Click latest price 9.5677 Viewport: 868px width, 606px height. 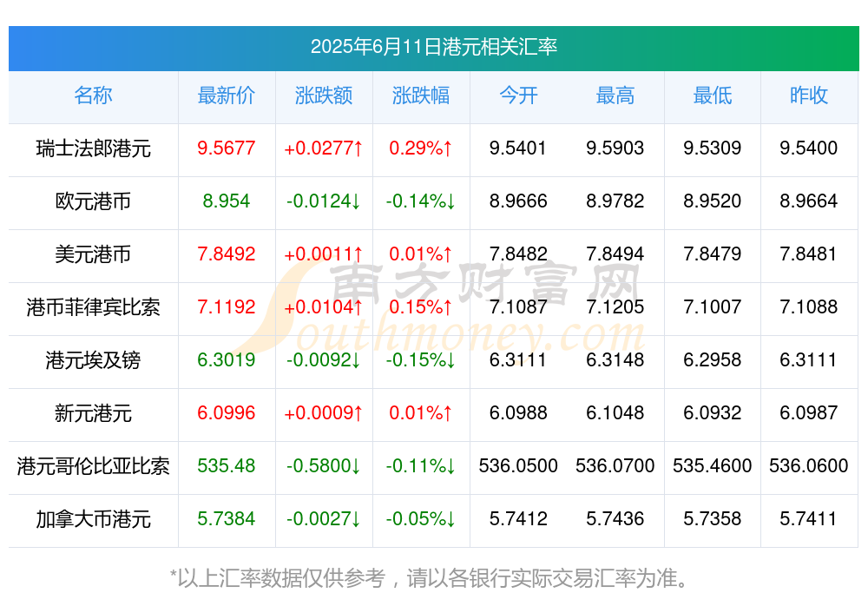[x=227, y=148]
